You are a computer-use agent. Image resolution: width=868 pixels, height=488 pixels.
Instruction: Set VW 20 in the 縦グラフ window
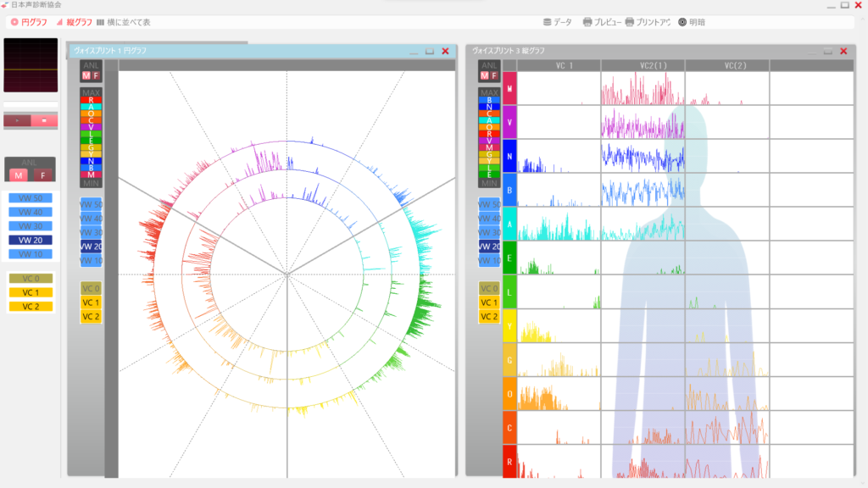tap(489, 247)
